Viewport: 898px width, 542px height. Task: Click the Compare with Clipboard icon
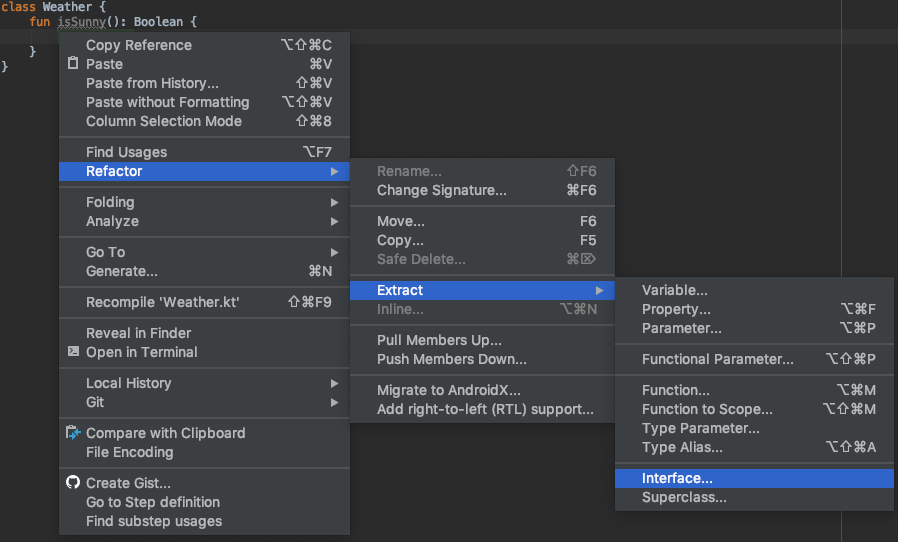72,433
